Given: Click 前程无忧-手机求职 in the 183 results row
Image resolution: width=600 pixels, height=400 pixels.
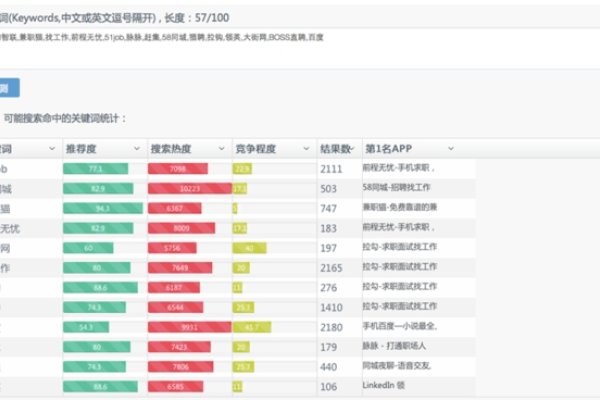Looking at the screenshot, I should pos(398,227).
